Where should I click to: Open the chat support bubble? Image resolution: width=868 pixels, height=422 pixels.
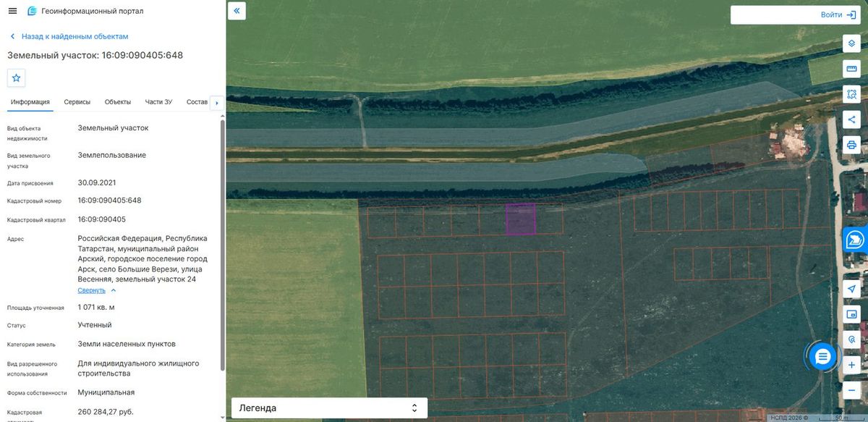click(822, 356)
